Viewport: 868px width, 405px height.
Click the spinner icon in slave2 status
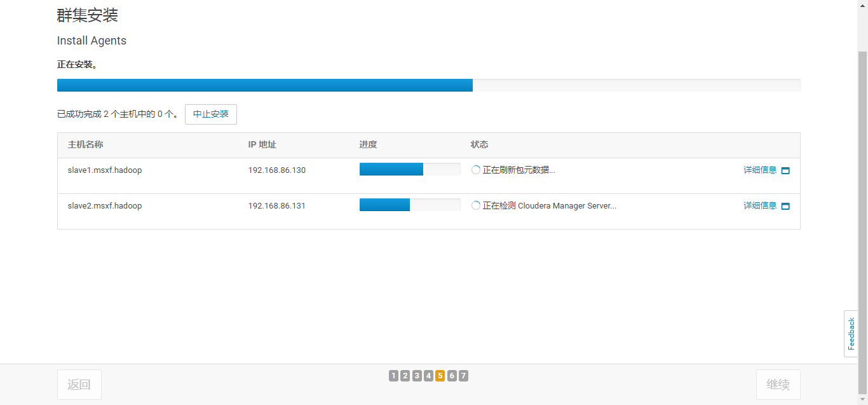click(x=476, y=206)
